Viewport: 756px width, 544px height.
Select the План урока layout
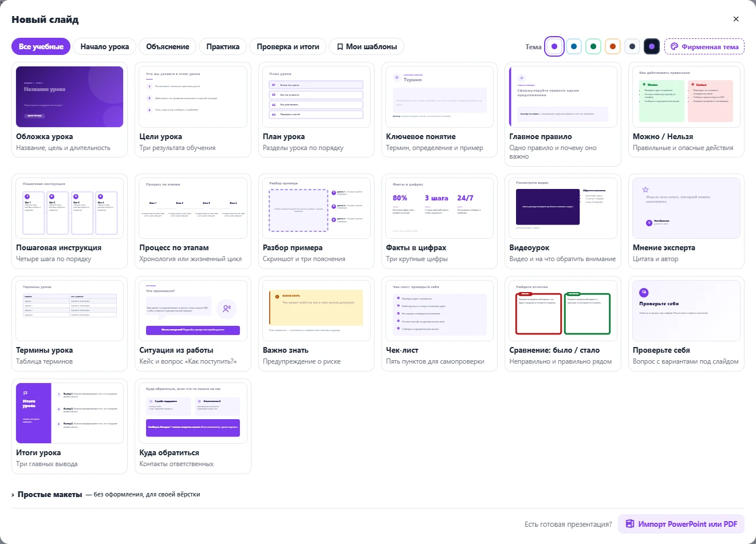coord(316,109)
